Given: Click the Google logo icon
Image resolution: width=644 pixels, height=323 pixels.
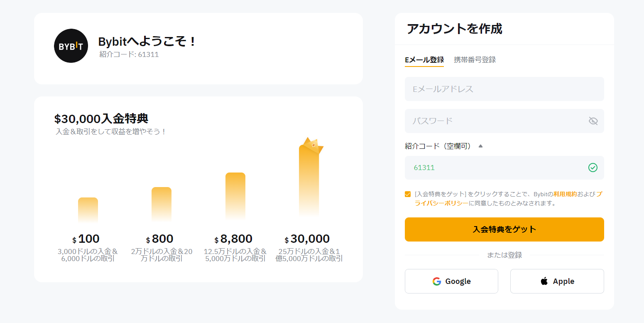Looking at the screenshot, I should tap(436, 281).
